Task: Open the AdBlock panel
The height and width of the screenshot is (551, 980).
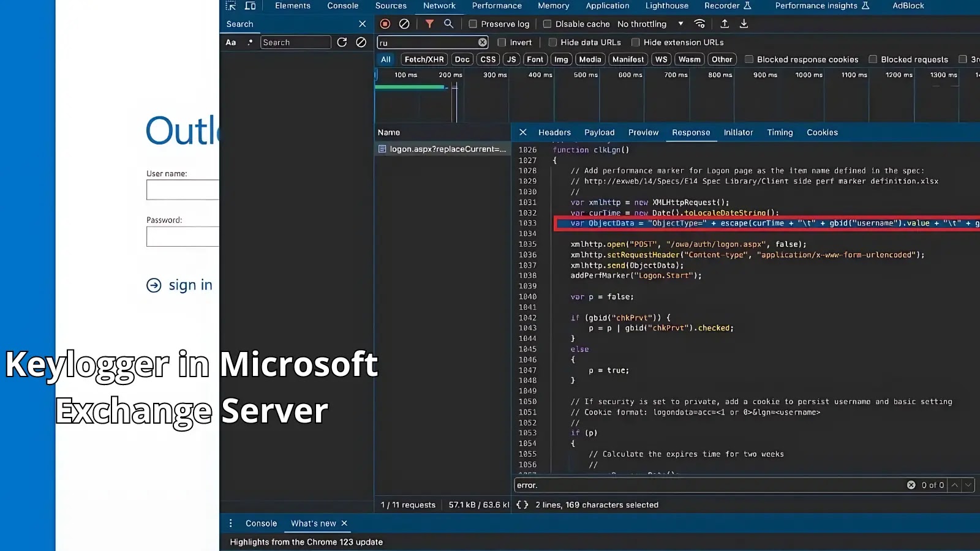Action: pos(908,6)
